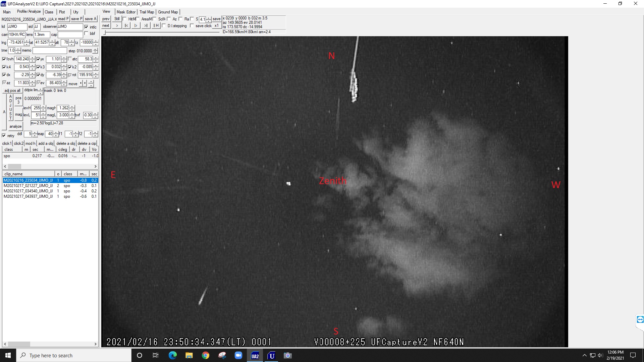Image resolution: width=644 pixels, height=362 pixels.
Task: Click the adj pos all button
Action: click(12, 90)
